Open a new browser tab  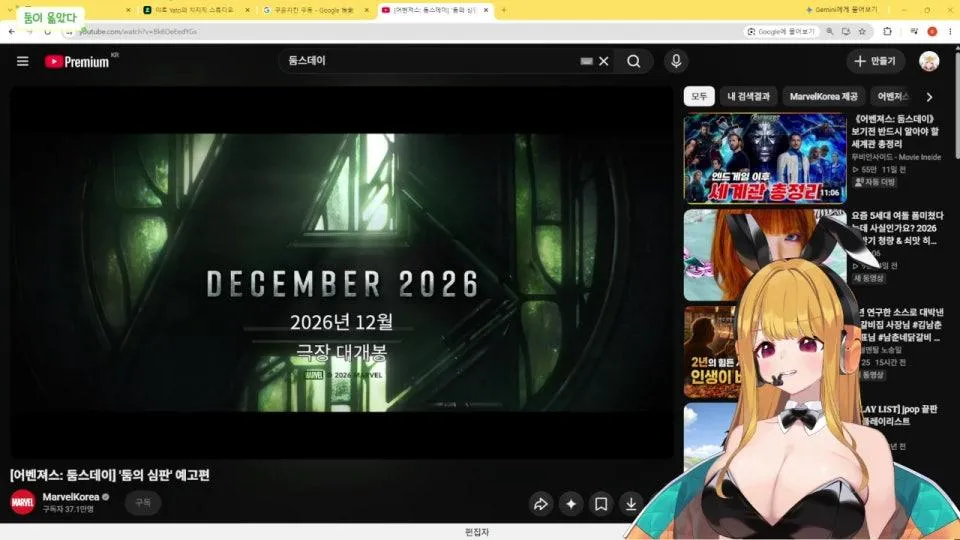click(504, 10)
